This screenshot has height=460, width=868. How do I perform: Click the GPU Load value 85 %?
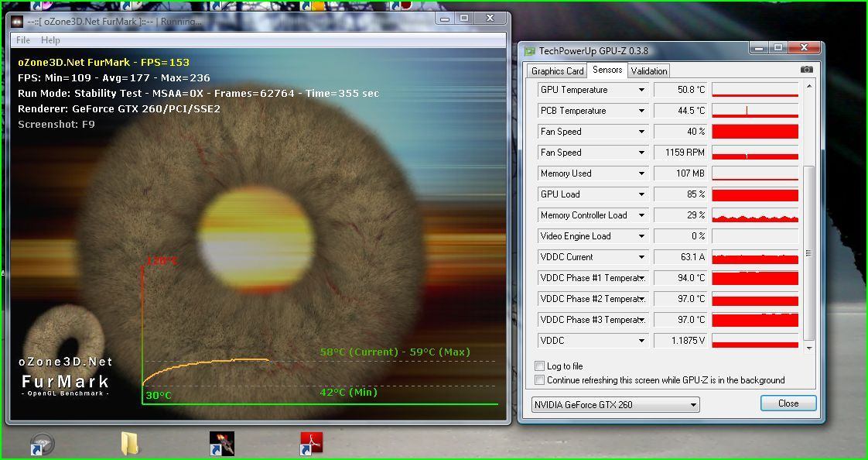point(681,194)
